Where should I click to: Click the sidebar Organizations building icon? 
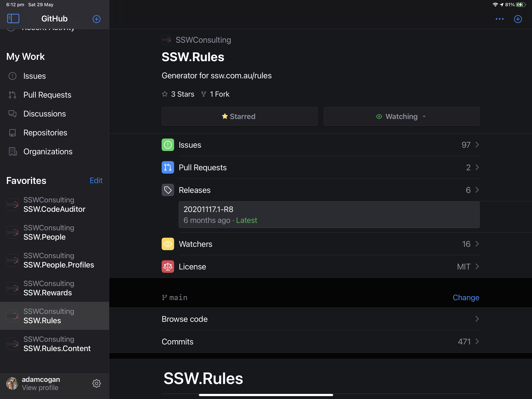tap(12, 151)
